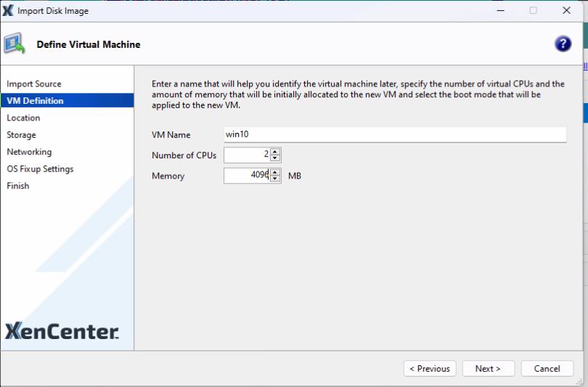Select the VM Definition step
588x387 pixels.
[35, 101]
